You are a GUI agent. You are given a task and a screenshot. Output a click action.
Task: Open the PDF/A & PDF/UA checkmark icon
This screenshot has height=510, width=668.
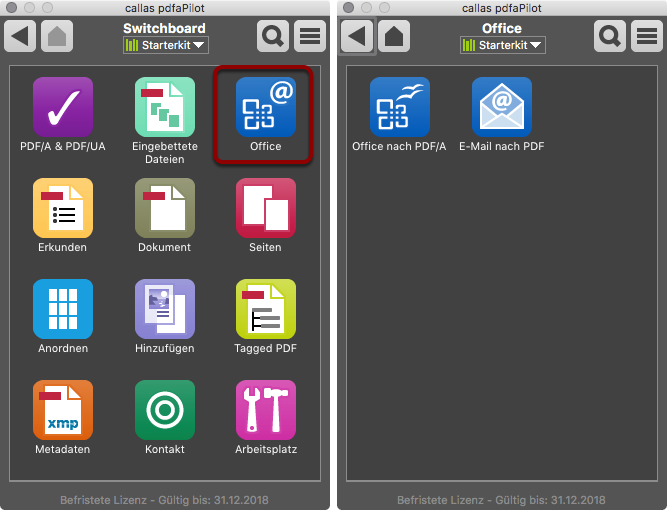tap(63, 107)
